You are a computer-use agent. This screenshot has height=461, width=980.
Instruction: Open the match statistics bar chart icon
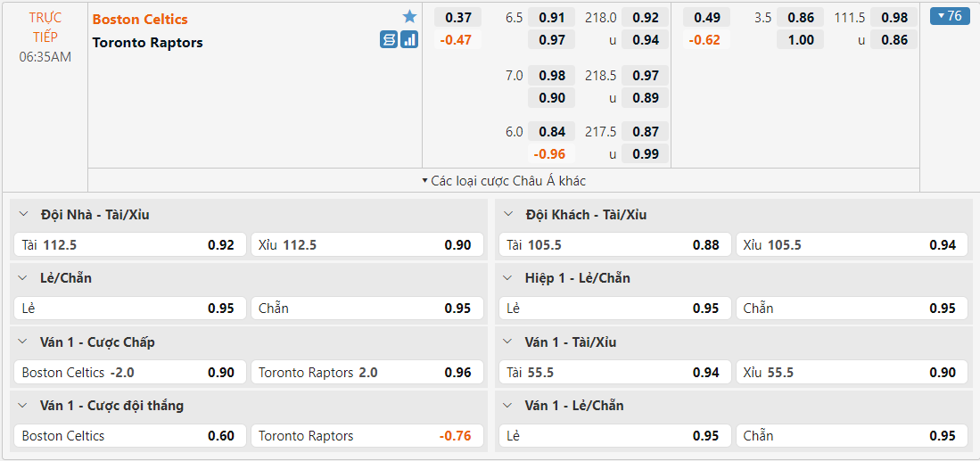click(x=409, y=39)
